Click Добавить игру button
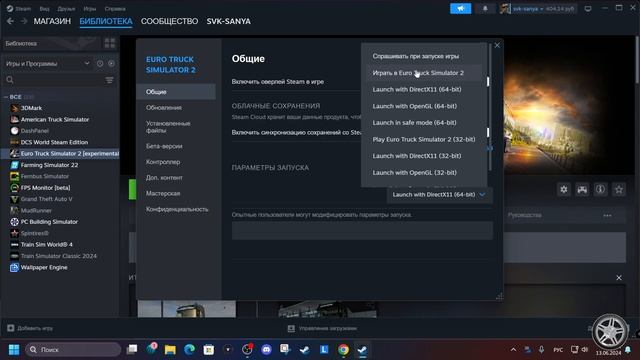Image resolution: width=640 pixels, height=360 pixels. 30,328
